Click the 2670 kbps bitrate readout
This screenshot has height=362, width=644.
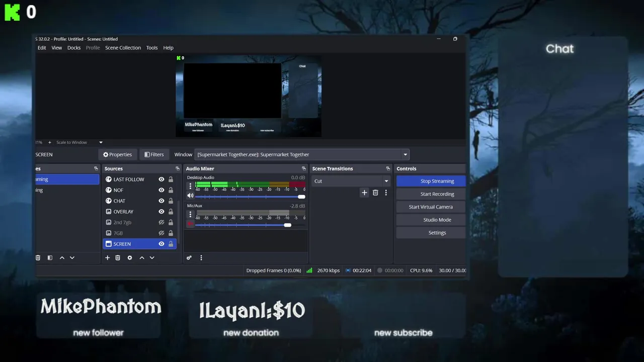click(328, 270)
